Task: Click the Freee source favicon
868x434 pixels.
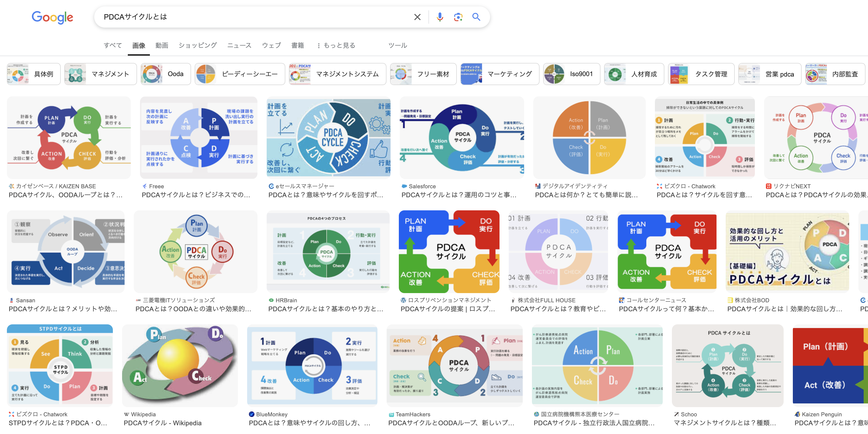Action: (x=145, y=186)
